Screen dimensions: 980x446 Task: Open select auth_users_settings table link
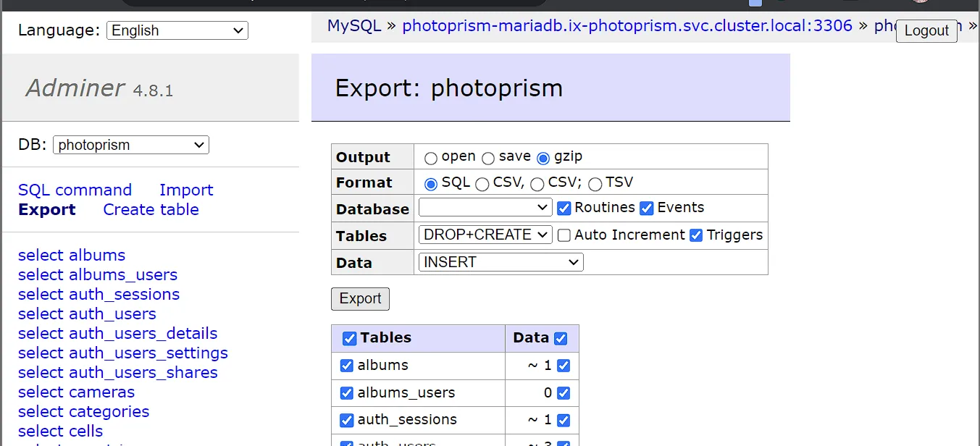point(122,353)
